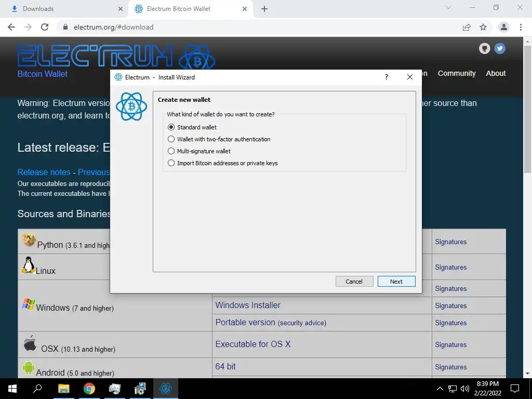View site security lock information
The image size is (532, 399).
[x=65, y=27]
